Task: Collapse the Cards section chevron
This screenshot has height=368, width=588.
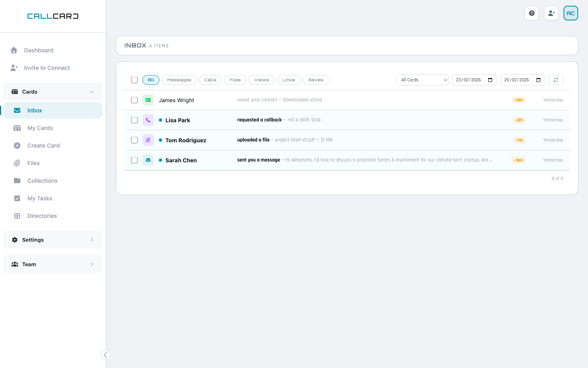Action: (92, 92)
